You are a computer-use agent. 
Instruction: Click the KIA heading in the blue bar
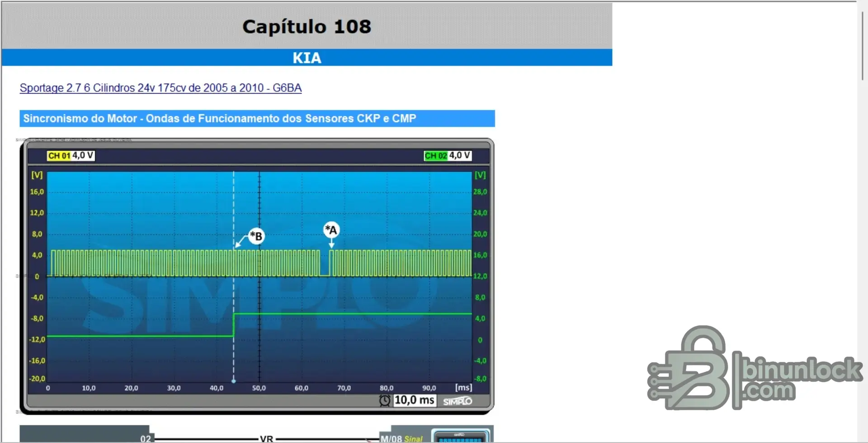(307, 58)
